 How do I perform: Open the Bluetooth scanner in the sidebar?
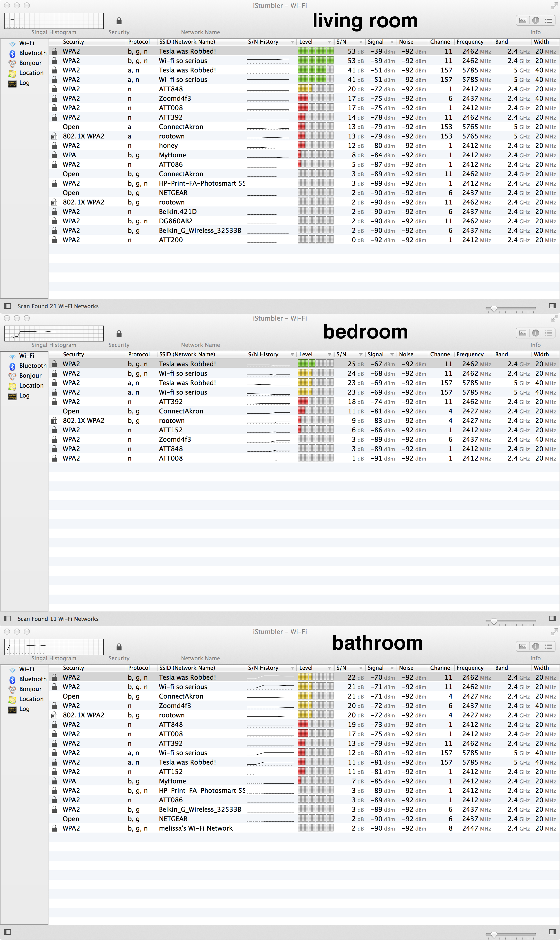click(32, 53)
